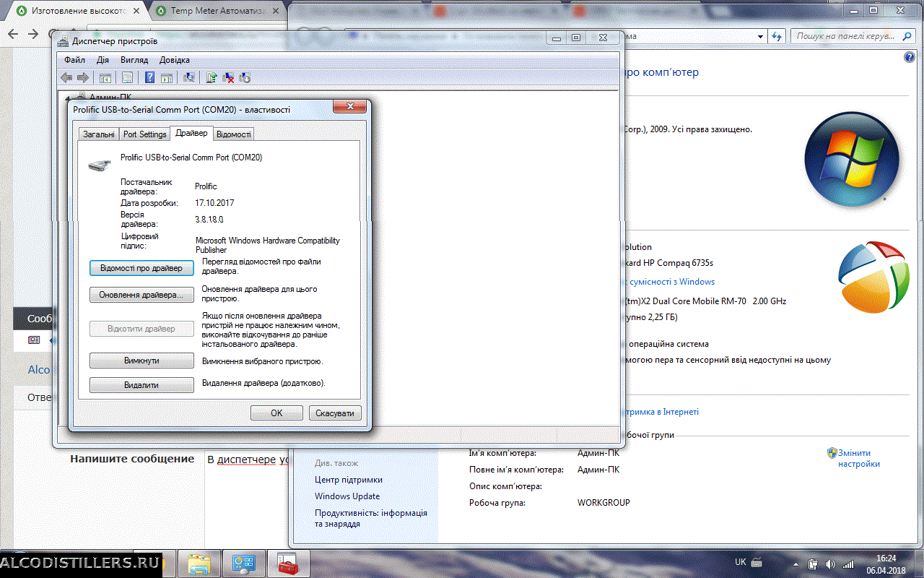Toggle the console tree pane icon
This screenshot has height=578, width=924.
coord(105,77)
